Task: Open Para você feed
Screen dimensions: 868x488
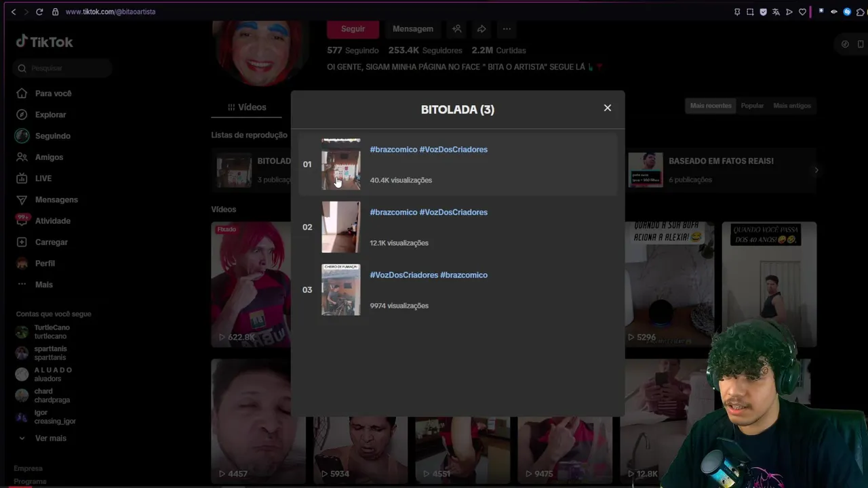Action: (53, 94)
